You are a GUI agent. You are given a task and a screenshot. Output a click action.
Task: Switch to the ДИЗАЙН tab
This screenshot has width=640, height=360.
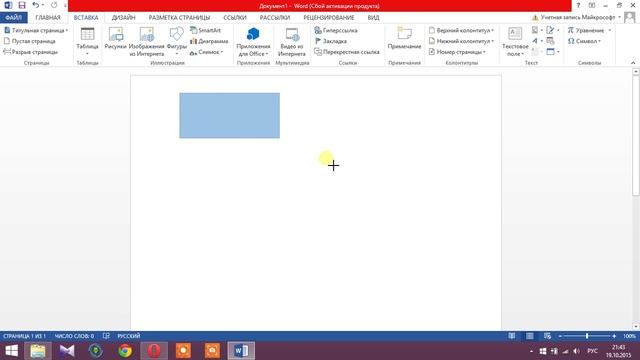[123, 18]
